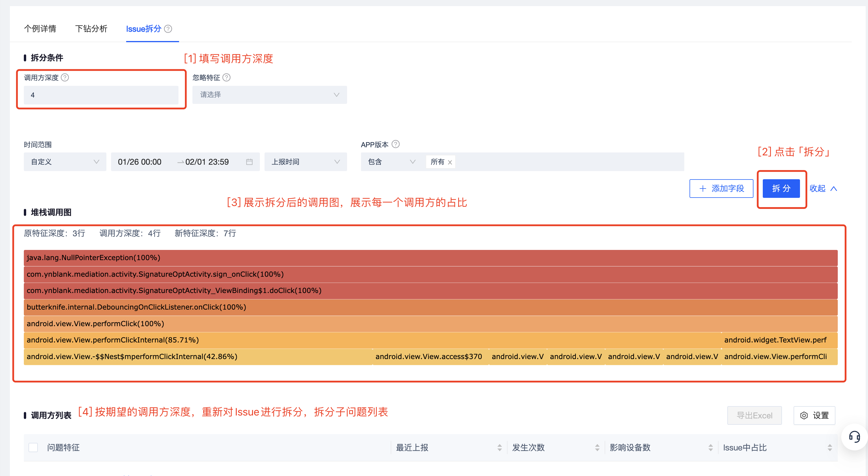Click the performClickInternal(85.71%) bar
Viewport: 868px width, 476px height.
(x=373, y=340)
